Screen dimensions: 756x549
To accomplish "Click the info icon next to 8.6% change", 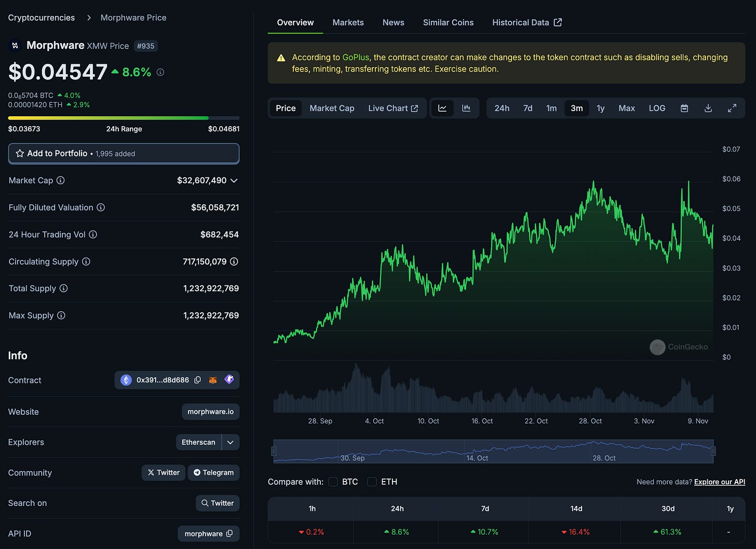I will click(x=160, y=72).
